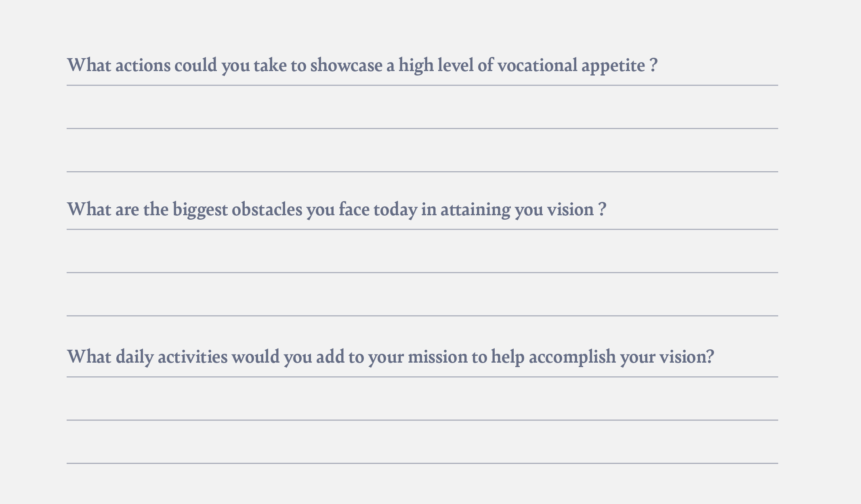Click the word "mission" in third question

coord(438,357)
